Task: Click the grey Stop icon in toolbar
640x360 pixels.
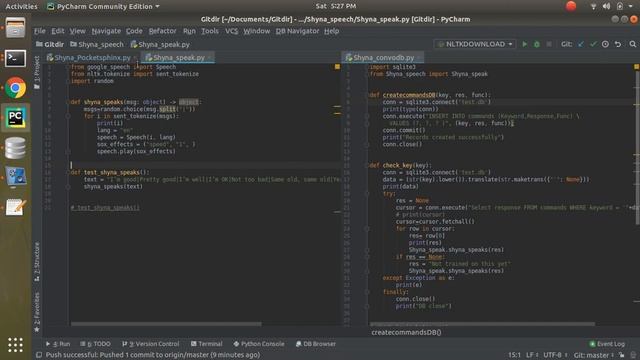Action: pyautogui.click(x=549, y=44)
